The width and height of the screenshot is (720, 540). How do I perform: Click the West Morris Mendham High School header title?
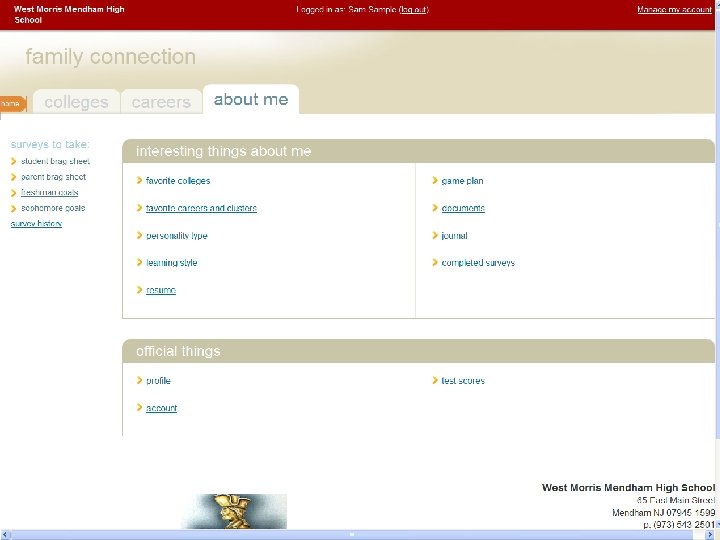tap(69, 15)
